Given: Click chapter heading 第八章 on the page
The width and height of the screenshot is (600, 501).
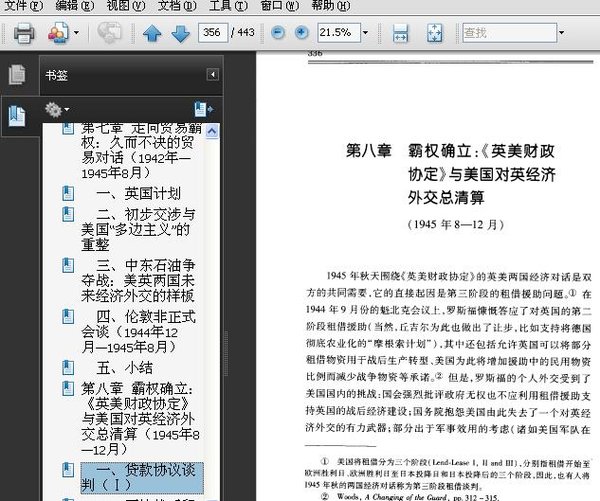Looking at the screenshot, I should (368, 150).
